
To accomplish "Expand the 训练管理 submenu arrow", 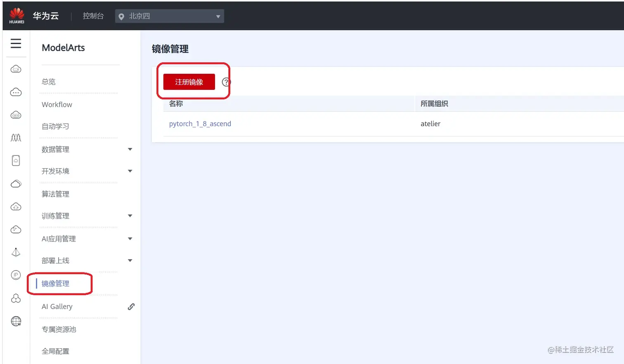I will (130, 216).
